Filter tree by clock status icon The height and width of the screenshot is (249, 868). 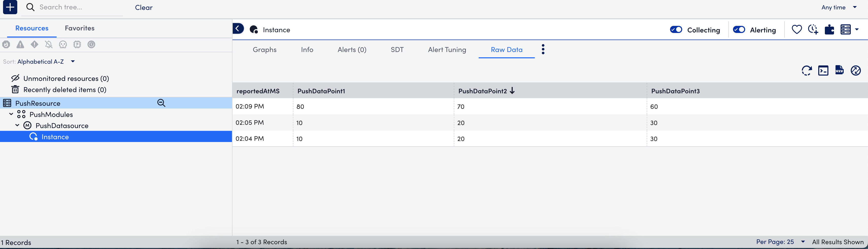(91, 44)
